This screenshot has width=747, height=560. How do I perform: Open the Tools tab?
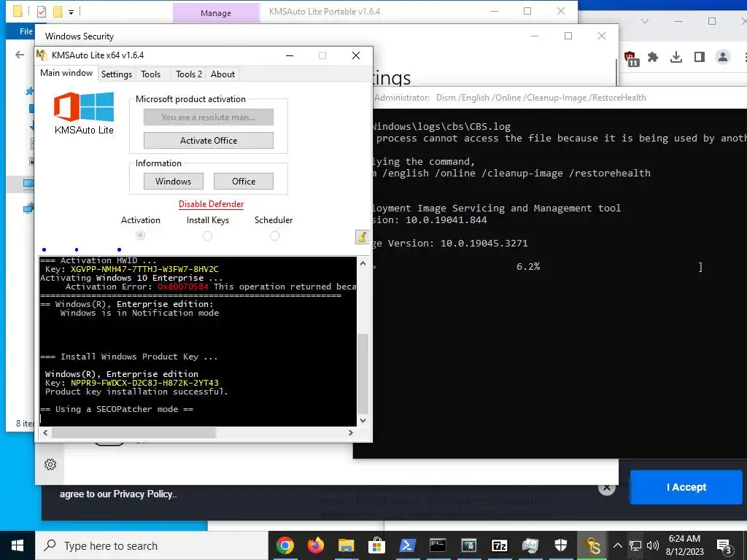pyautogui.click(x=150, y=74)
